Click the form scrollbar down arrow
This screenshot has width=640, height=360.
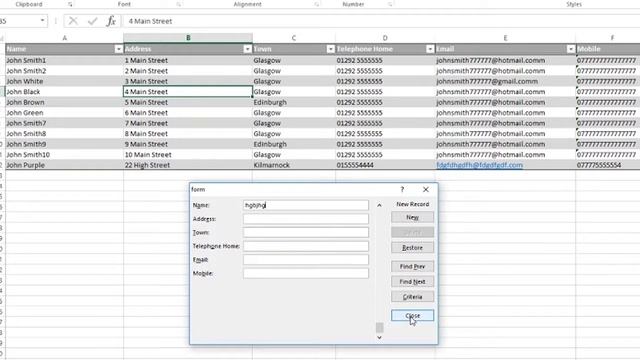click(x=379, y=338)
